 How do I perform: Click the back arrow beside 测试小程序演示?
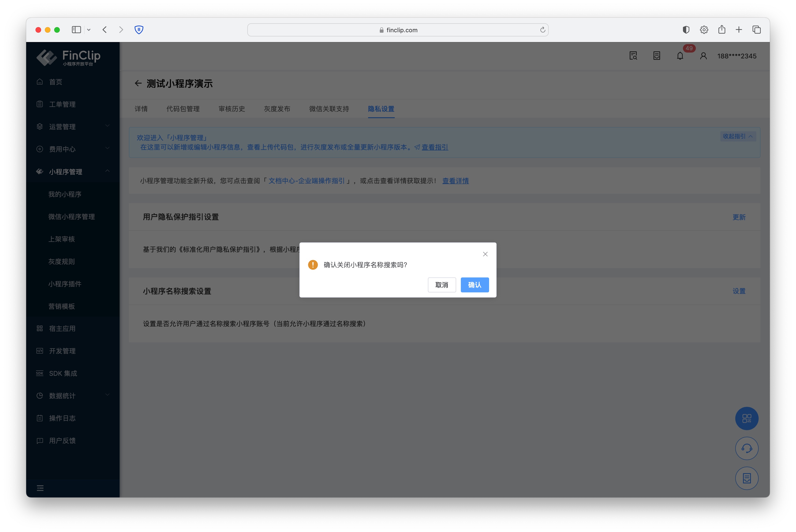pos(138,83)
